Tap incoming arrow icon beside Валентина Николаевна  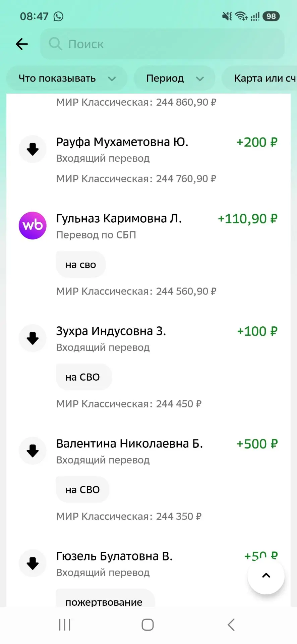coord(33,451)
